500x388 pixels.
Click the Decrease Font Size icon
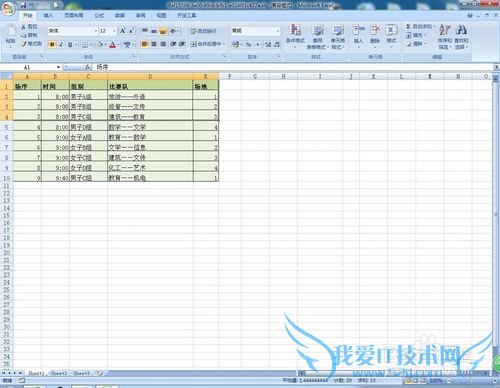pos(132,31)
